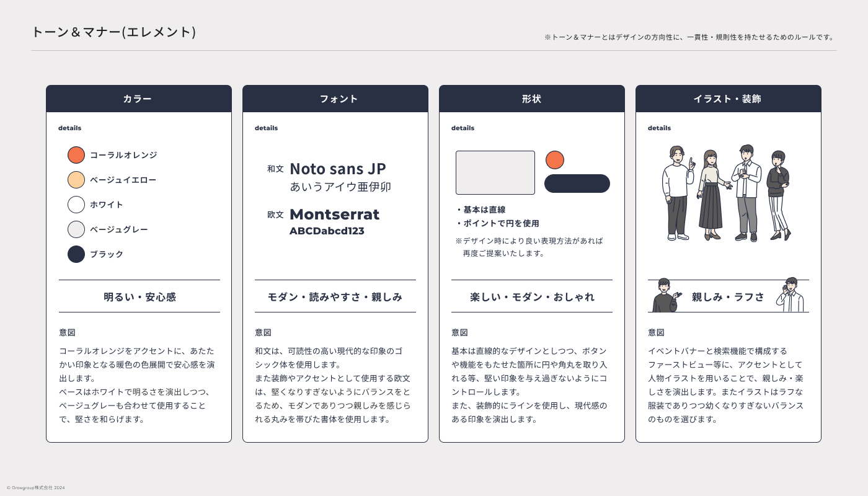Click the beige yellow color circle
Viewport: 868px width, 496px height.
click(x=76, y=180)
